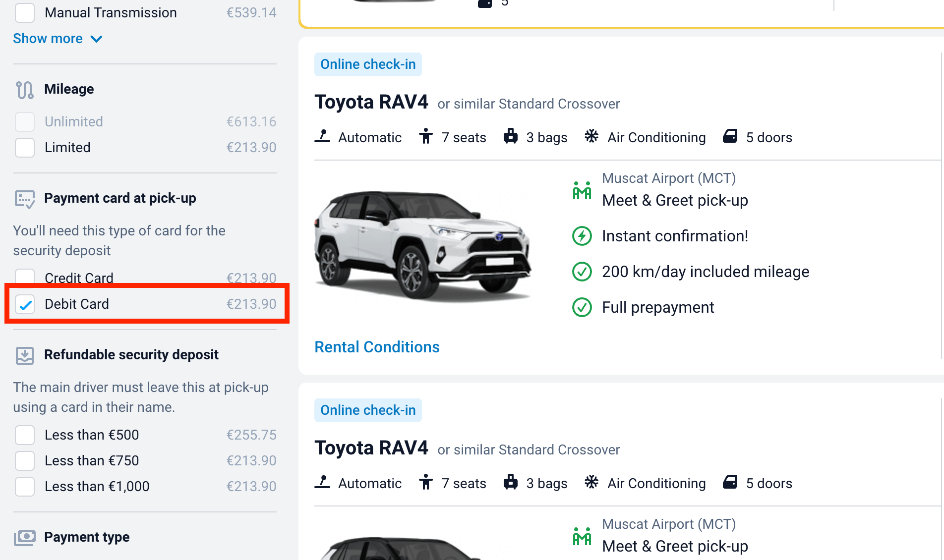The width and height of the screenshot is (944, 560).
Task: Check Less than €500 deposit filter
Action: pos(25,435)
